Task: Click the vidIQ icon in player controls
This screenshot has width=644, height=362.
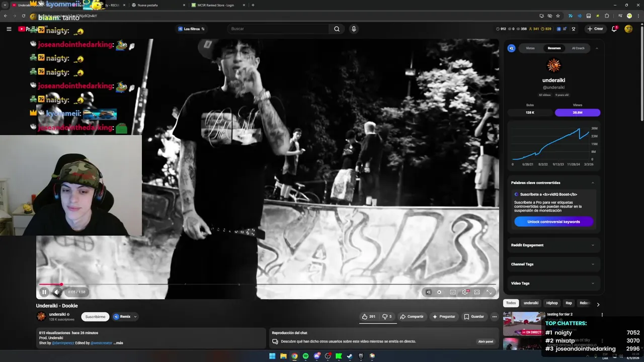Action: [x=429, y=292]
